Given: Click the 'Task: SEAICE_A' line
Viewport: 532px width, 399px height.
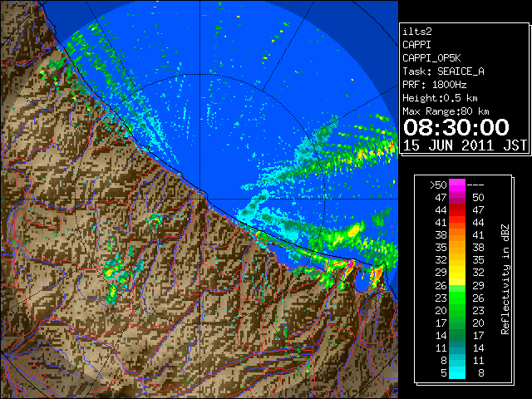Looking at the screenshot, I should point(443,71).
